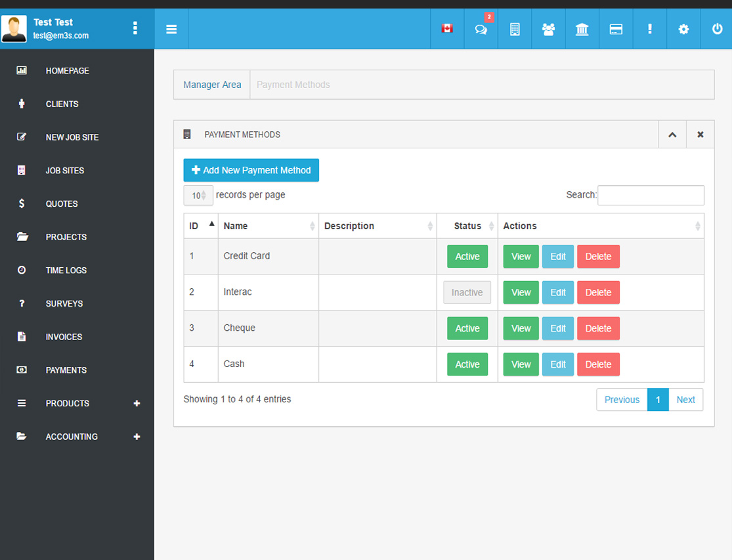Delete the Credit Card payment method
Viewport: 732px width, 560px height.
(599, 256)
